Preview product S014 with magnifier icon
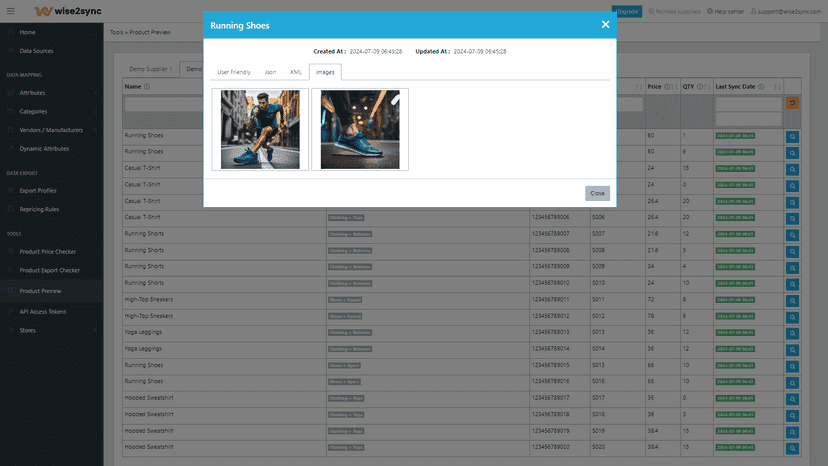The width and height of the screenshot is (828, 466). pyautogui.click(x=792, y=350)
